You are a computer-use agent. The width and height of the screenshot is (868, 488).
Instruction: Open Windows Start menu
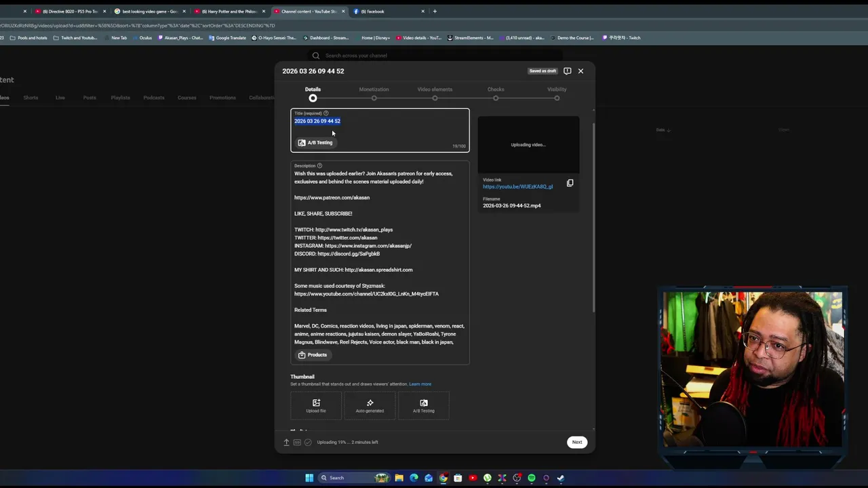click(x=309, y=478)
